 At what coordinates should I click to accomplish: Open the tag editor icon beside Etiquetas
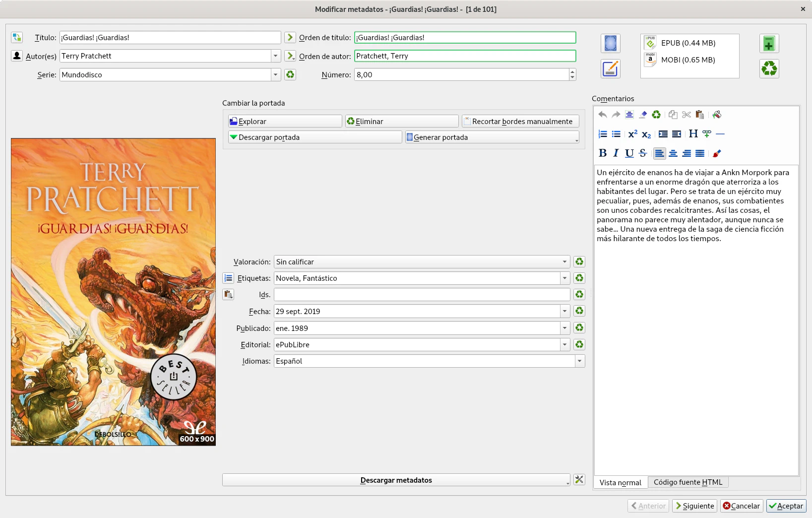pyautogui.click(x=228, y=278)
